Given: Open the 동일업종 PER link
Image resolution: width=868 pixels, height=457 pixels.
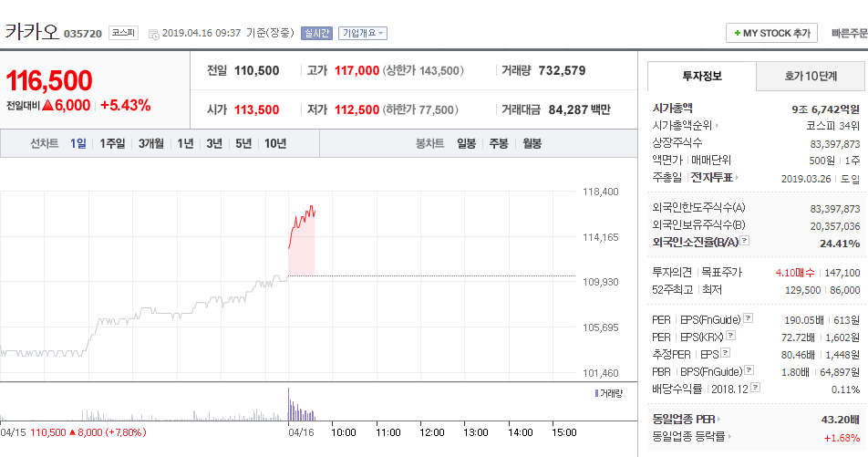Looking at the screenshot, I should coord(687,420).
